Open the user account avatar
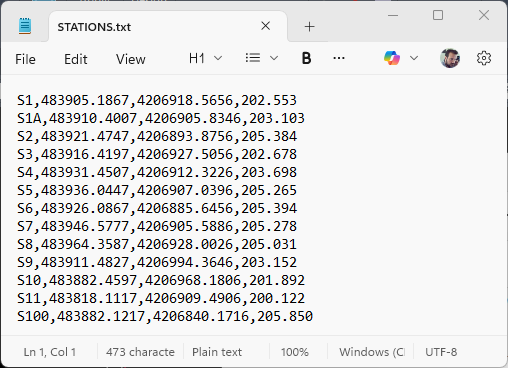Screen dimensions: 508x368 (x=450, y=58)
